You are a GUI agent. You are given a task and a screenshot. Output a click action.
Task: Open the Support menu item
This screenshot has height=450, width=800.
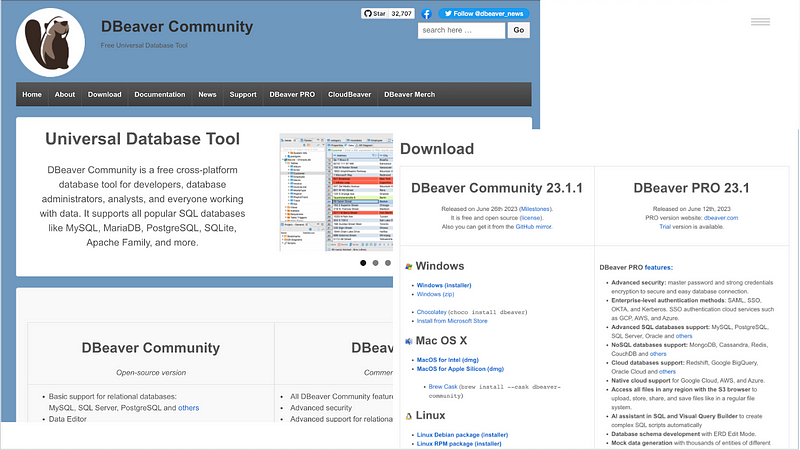(243, 94)
